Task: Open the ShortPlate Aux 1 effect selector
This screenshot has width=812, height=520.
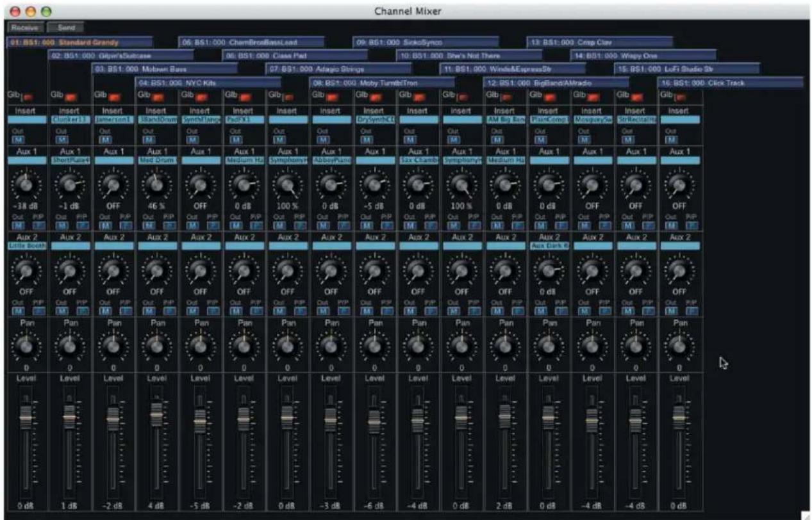Action: click(70, 161)
